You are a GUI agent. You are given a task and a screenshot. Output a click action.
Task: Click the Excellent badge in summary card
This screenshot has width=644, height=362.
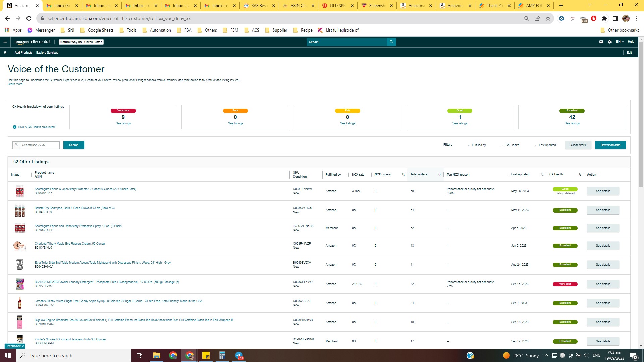[572, 111]
